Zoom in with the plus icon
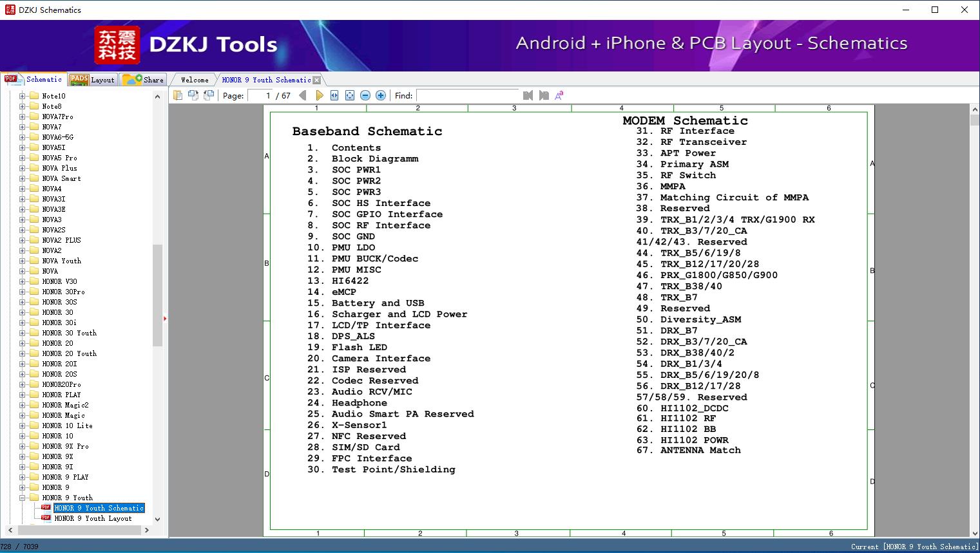Screen dimensions: 980x553 381,95
